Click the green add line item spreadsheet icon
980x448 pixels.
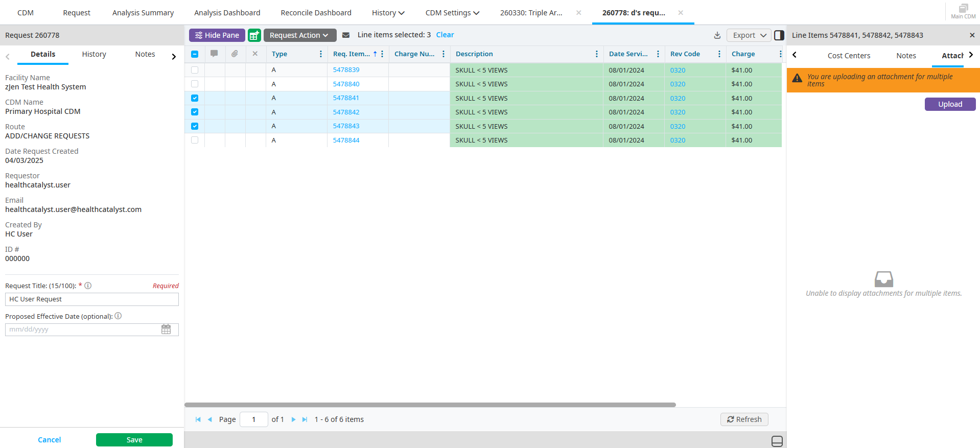[254, 35]
